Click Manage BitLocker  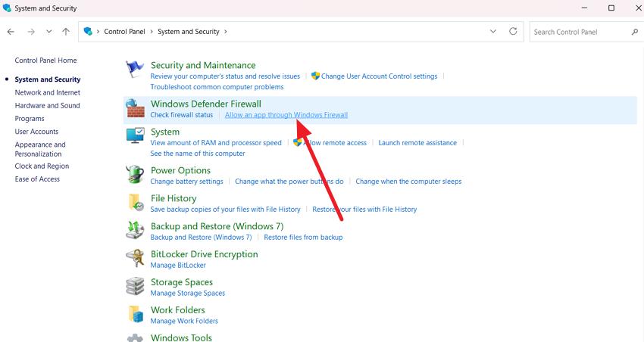178,266
